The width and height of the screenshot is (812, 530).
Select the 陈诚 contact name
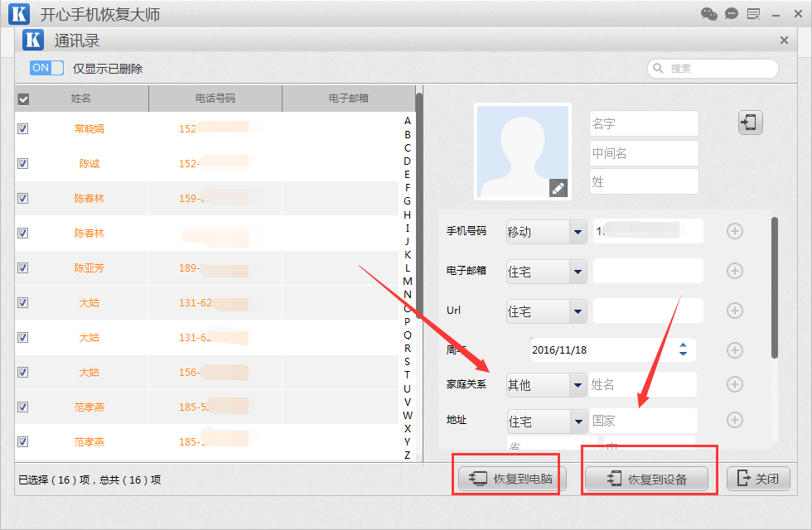pos(89,164)
